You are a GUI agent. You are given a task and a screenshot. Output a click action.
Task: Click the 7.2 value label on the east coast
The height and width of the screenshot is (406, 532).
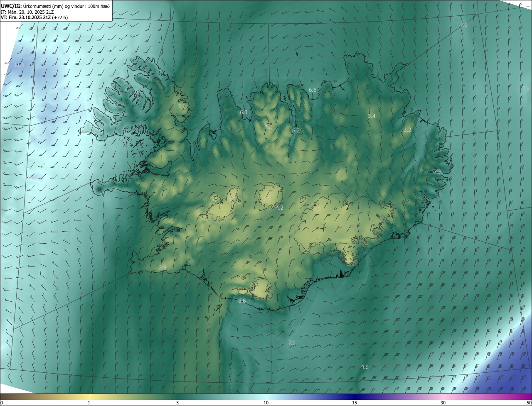pos(437,171)
